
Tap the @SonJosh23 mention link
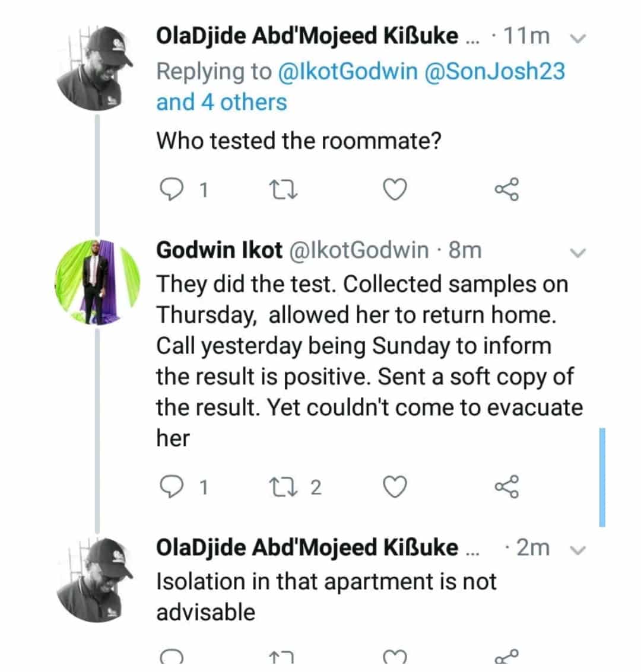point(494,71)
